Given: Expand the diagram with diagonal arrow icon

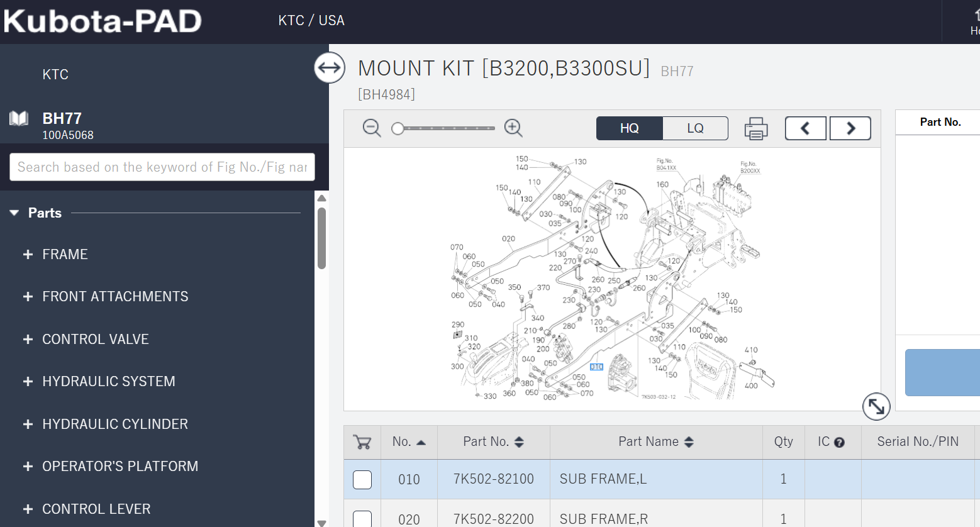Looking at the screenshot, I should (x=876, y=406).
